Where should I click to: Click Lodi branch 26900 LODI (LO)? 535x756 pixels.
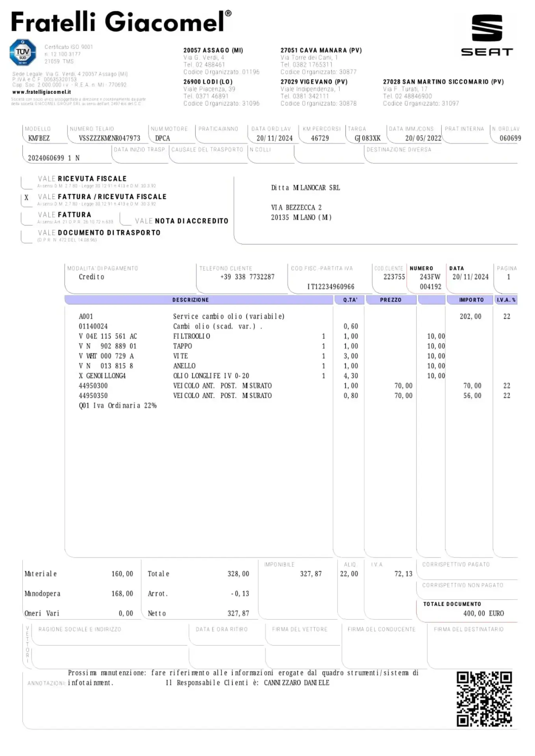pos(208,82)
